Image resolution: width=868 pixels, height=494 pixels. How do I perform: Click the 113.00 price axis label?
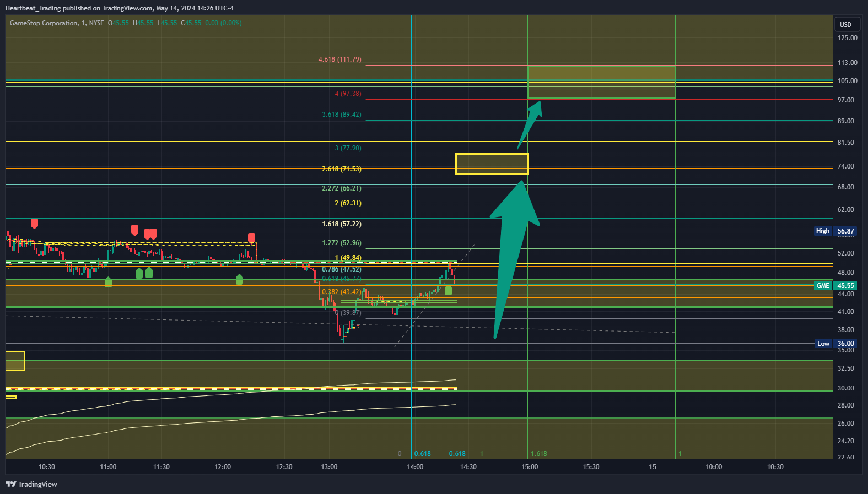point(847,63)
